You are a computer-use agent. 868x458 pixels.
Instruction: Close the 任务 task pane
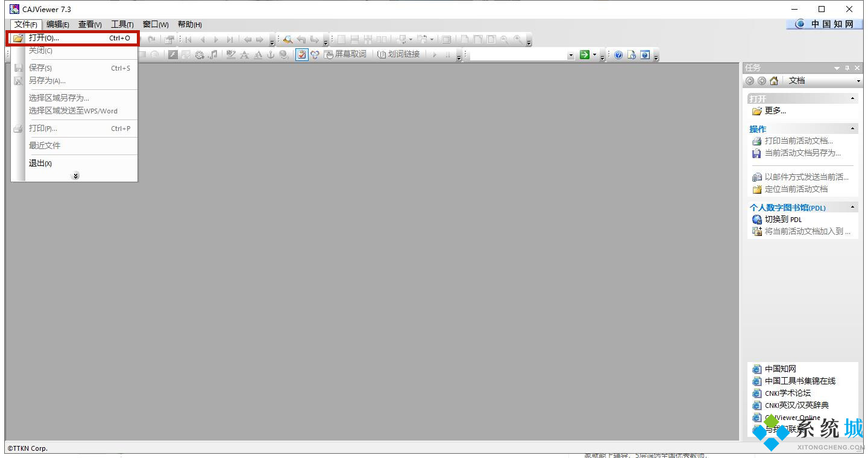point(857,68)
